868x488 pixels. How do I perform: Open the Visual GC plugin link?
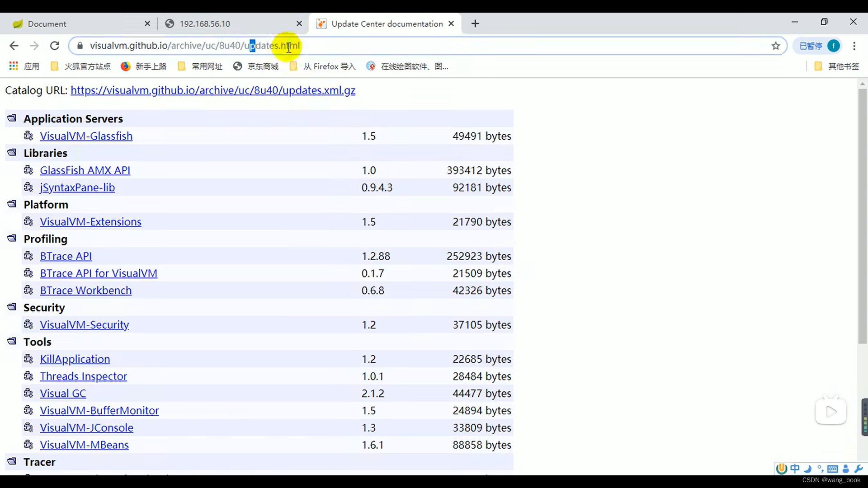coord(63,394)
